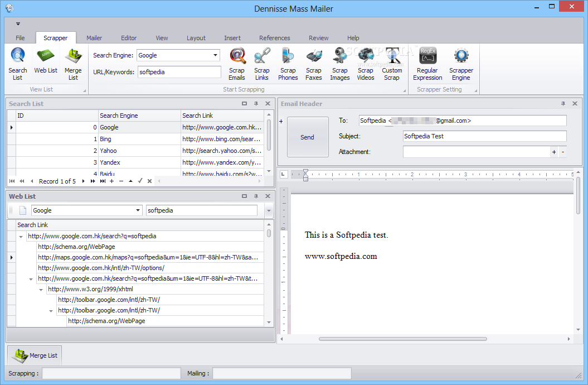Open the Search List view
Image resolution: width=588 pixels, height=385 pixels.
click(18, 64)
